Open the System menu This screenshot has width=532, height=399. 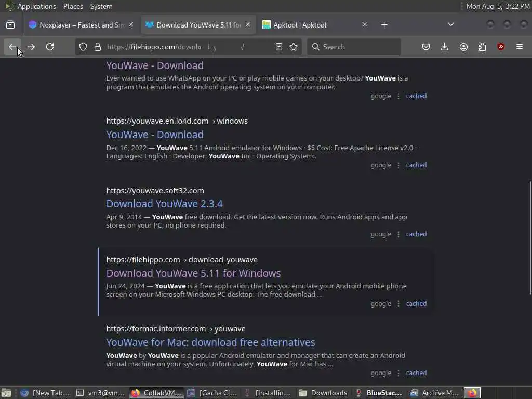click(x=101, y=6)
